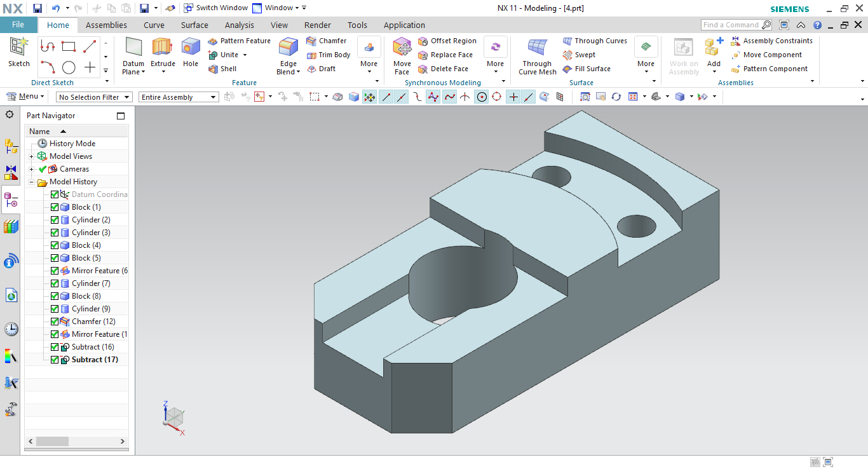Uncheck the Chamfer (12) feature checkbox

55,322
